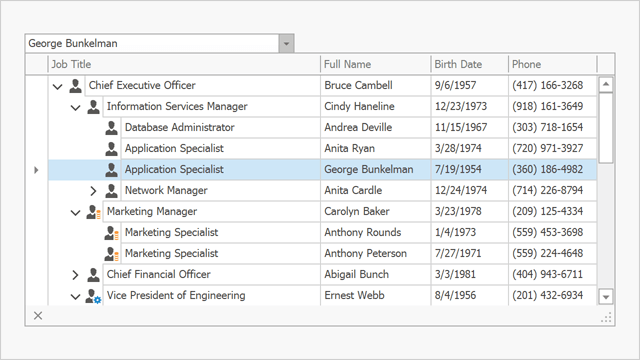Collapse the Chief Executive Officer node
The width and height of the screenshot is (640, 360).
pyautogui.click(x=58, y=87)
